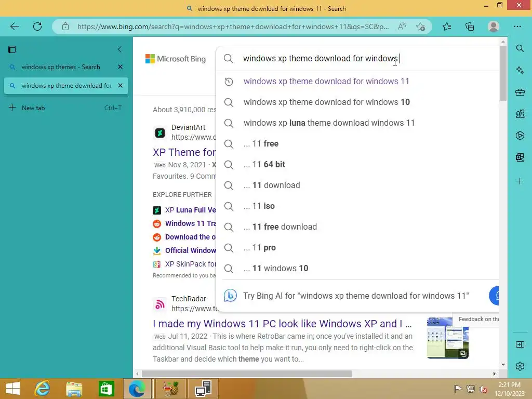Open the Microsoft Bing logo home page
Viewport: 532px width, 399px height.
pyautogui.click(x=176, y=59)
